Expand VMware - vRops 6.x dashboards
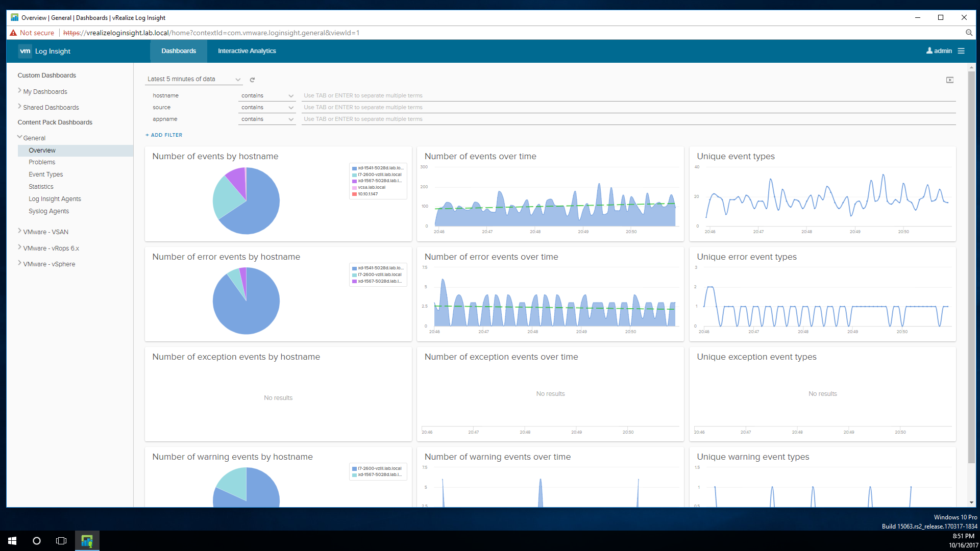Image resolution: width=980 pixels, height=551 pixels. [x=19, y=247]
